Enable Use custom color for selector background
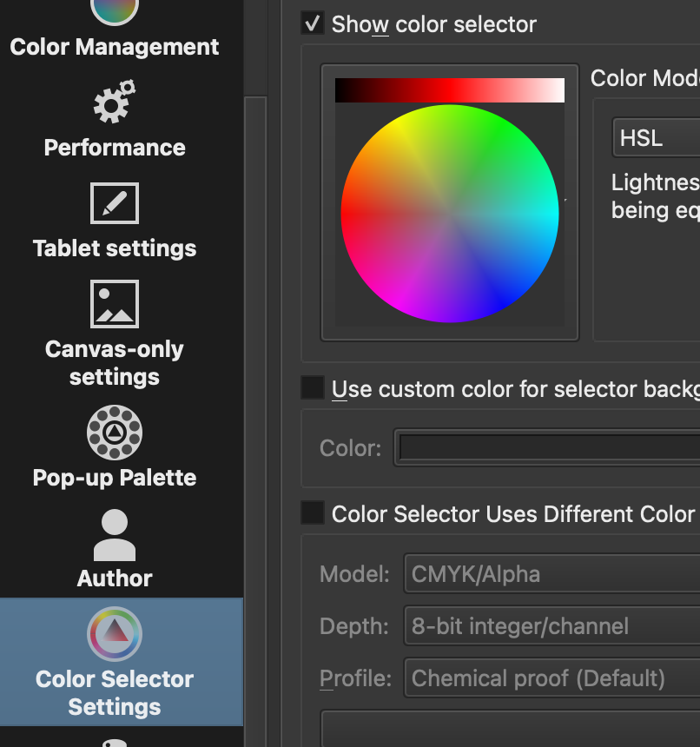 (x=313, y=388)
